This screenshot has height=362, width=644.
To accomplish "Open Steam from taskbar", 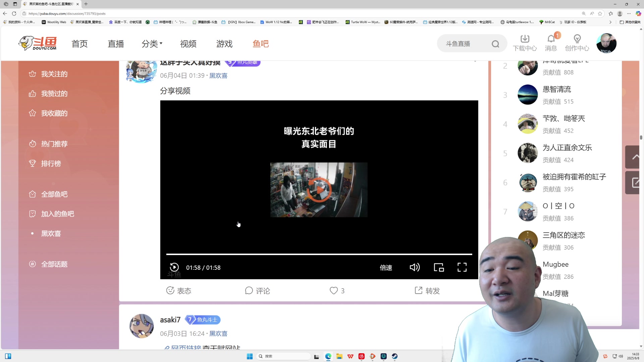I will click(395, 356).
